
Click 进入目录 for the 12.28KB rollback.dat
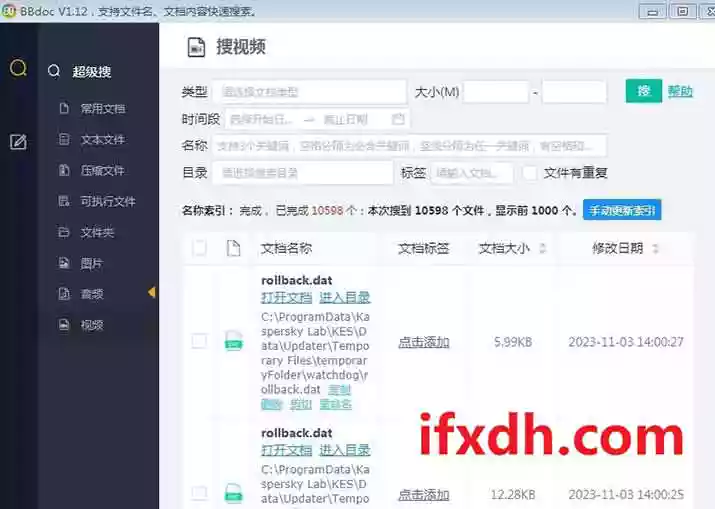[x=345, y=450]
